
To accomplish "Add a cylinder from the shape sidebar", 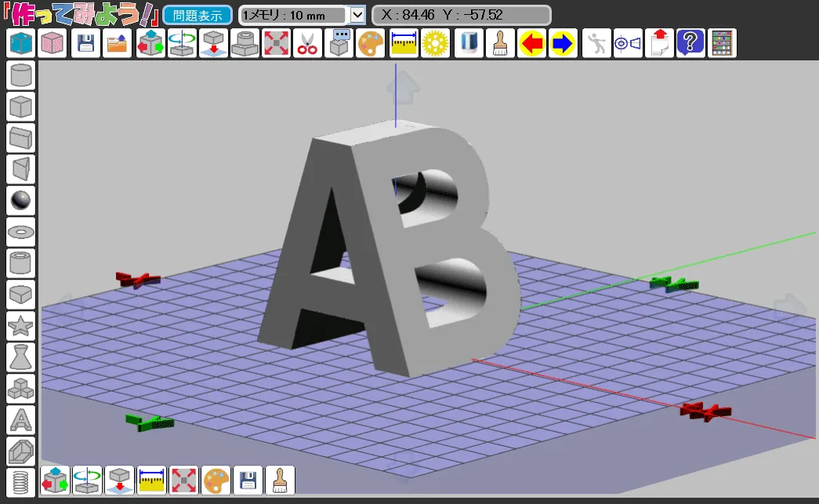I will coord(20,75).
